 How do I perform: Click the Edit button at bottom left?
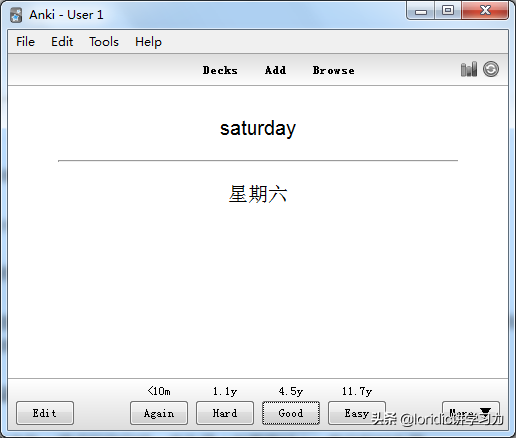tap(45, 413)
